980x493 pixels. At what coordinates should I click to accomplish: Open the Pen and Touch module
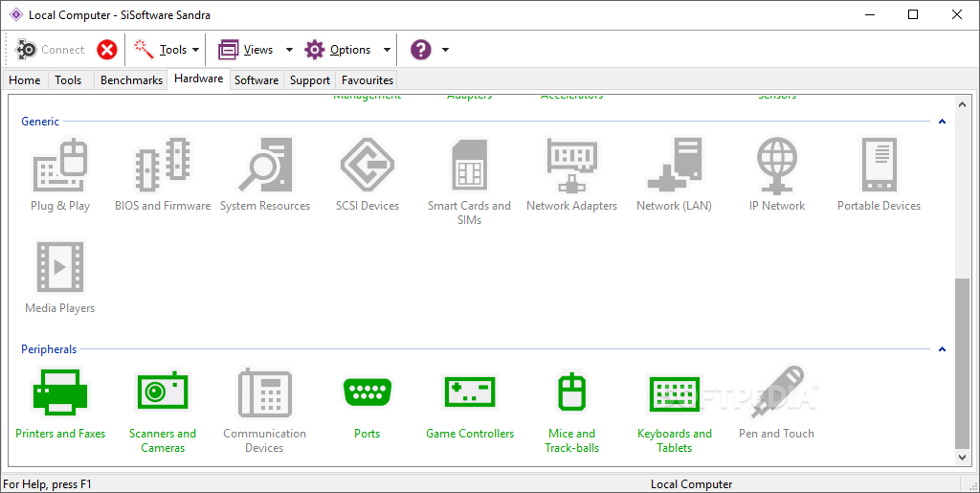(x=776, y=404)
